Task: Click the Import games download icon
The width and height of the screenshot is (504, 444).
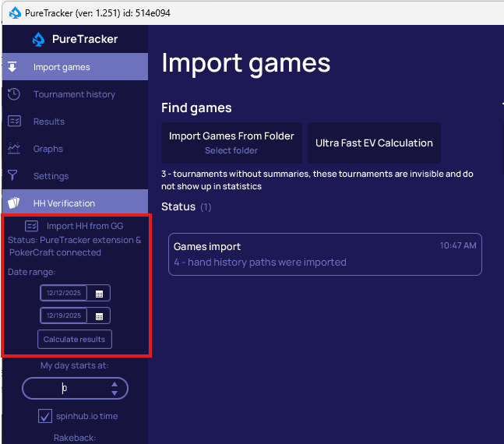Action: (13, 67)
